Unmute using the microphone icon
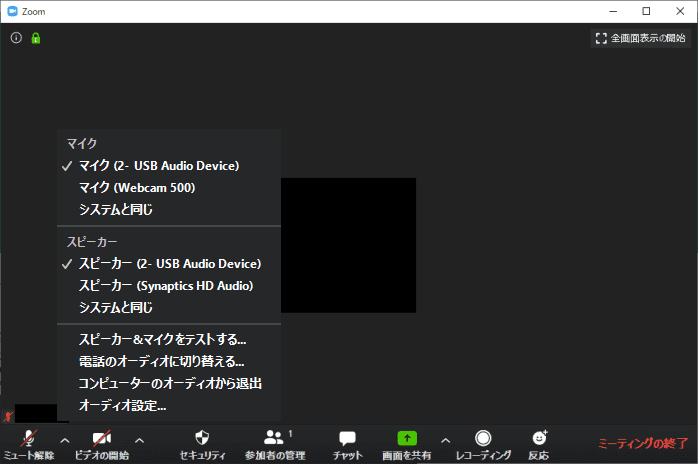Viewport: 698px width, 464px height. [29, 439]
